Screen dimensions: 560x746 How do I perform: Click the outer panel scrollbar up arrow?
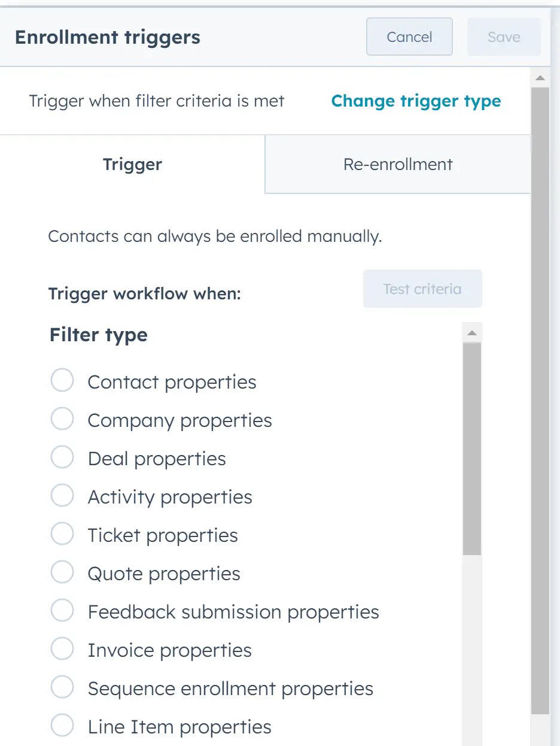point(540,77)
